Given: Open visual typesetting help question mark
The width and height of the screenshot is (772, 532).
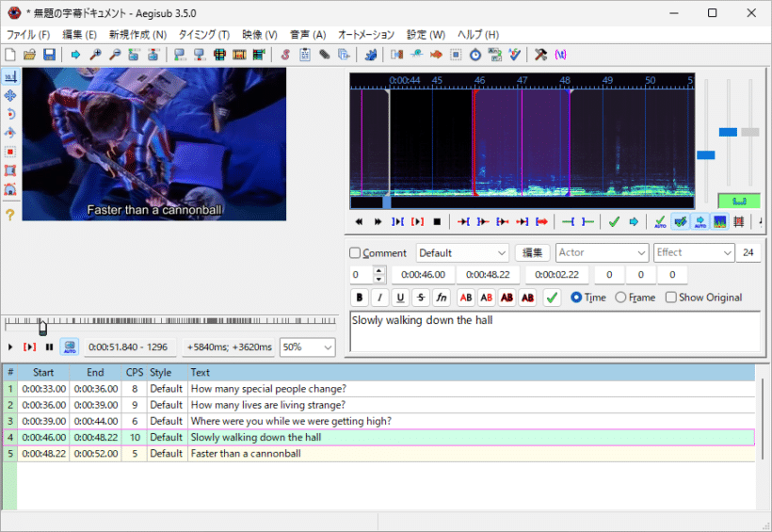Looking at the screenshot, I should (10, 215).
